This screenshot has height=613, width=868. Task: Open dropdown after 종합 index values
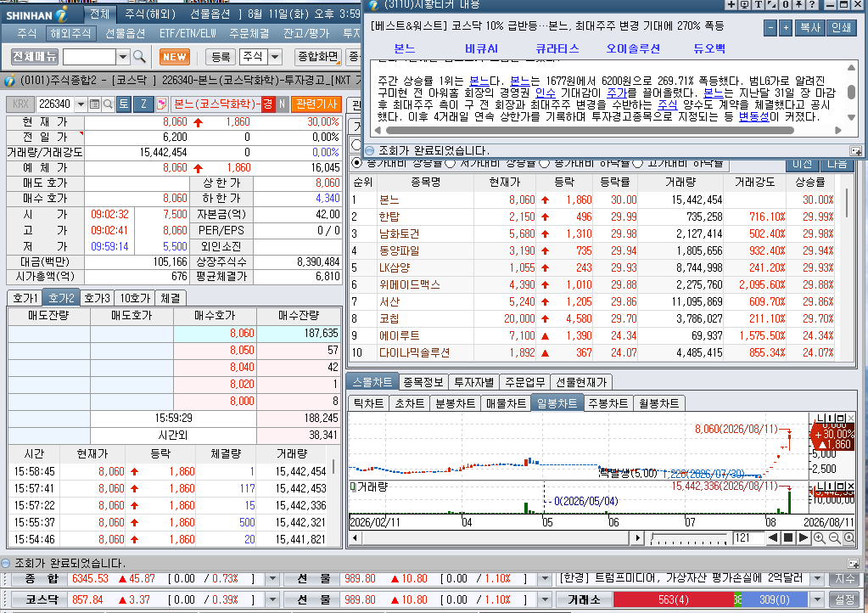click(x=272, y=579)
